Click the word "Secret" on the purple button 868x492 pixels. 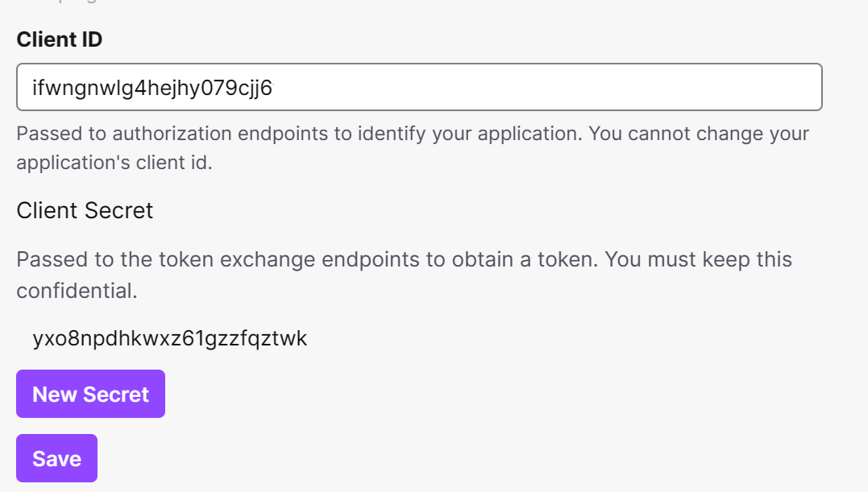(x=116, y=394)
